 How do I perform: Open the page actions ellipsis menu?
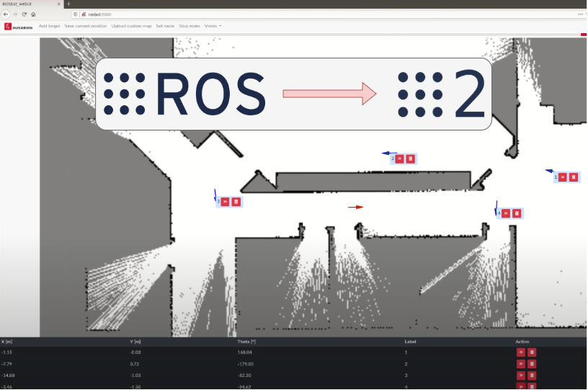click(x=581, y=14)
